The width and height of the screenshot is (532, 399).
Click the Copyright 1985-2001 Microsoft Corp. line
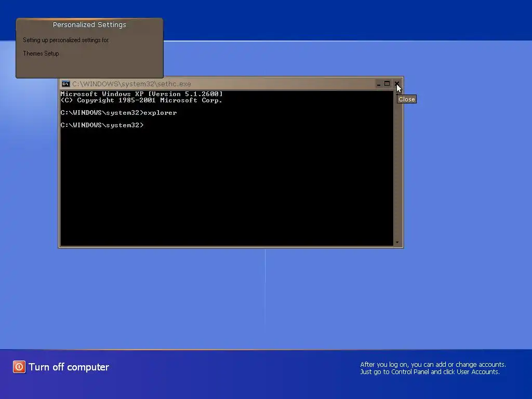(141, 100)
